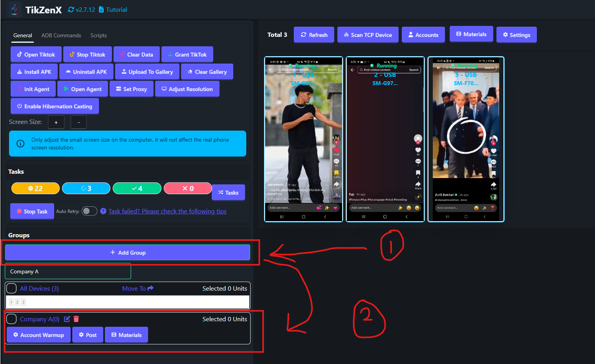
Task: Select device number 2 chip
Action: tap(17, 302)
